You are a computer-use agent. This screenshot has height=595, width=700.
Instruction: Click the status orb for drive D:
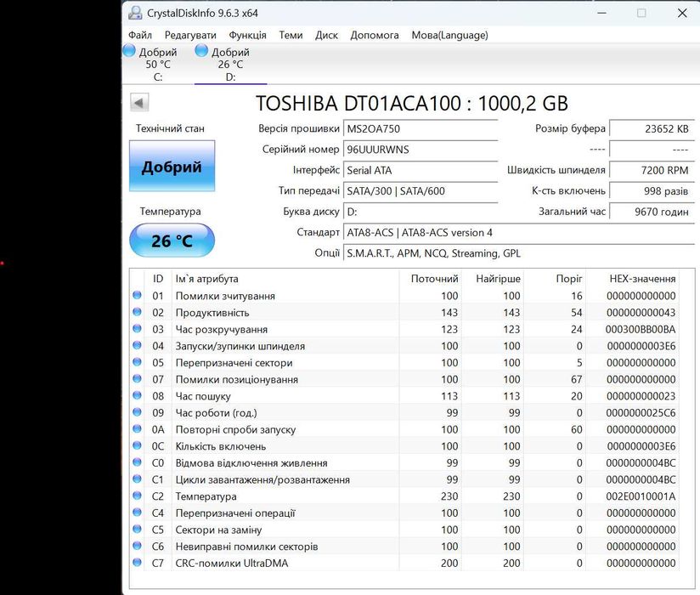click(202, 51)
